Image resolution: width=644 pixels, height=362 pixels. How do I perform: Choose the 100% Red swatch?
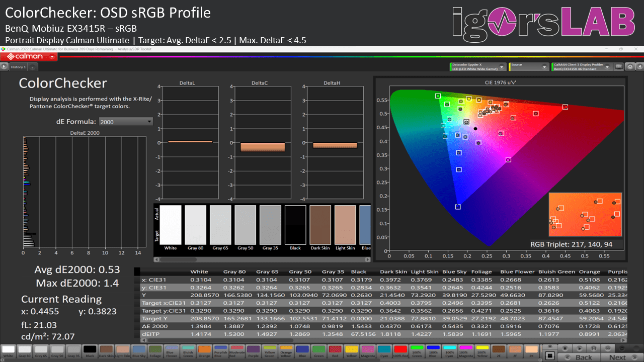[x=400, y=351]
